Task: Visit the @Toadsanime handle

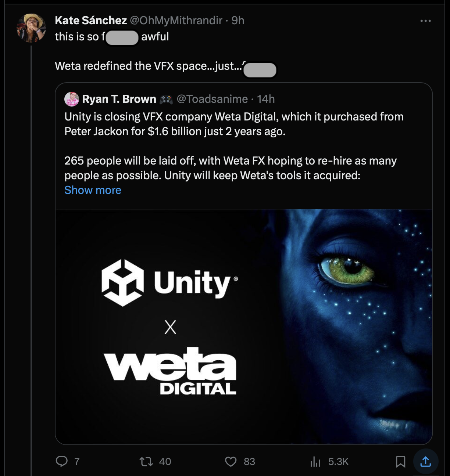Action: click(212, 99)
